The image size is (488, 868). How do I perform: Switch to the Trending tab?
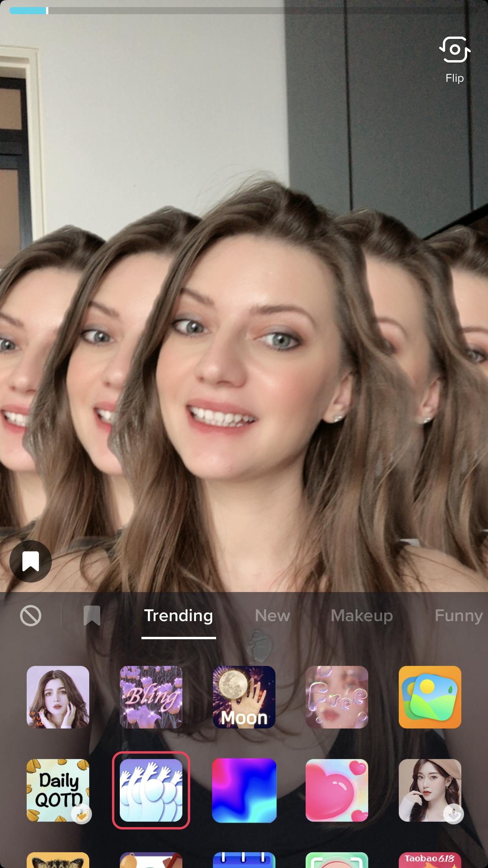[x=178, y=616]
